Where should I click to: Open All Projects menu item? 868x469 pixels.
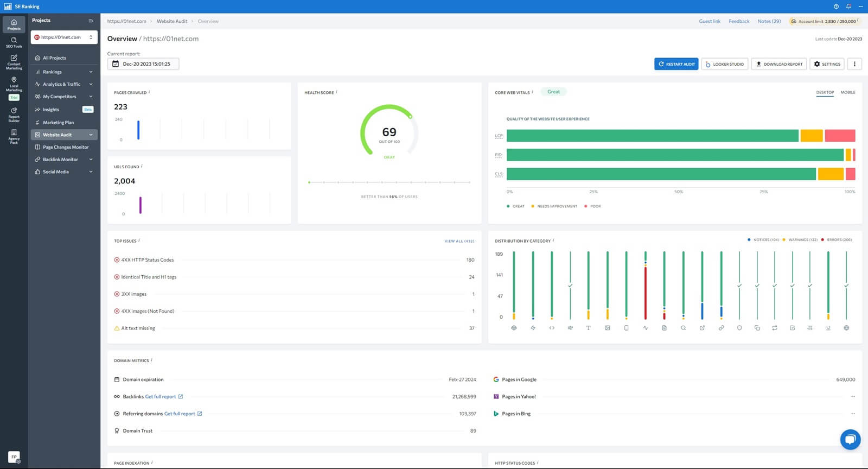coord(64,58)
